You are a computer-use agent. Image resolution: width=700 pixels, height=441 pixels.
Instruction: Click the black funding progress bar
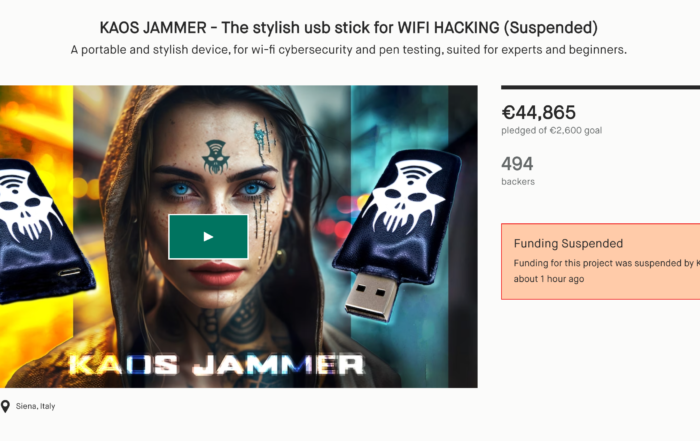click(600, 87)
